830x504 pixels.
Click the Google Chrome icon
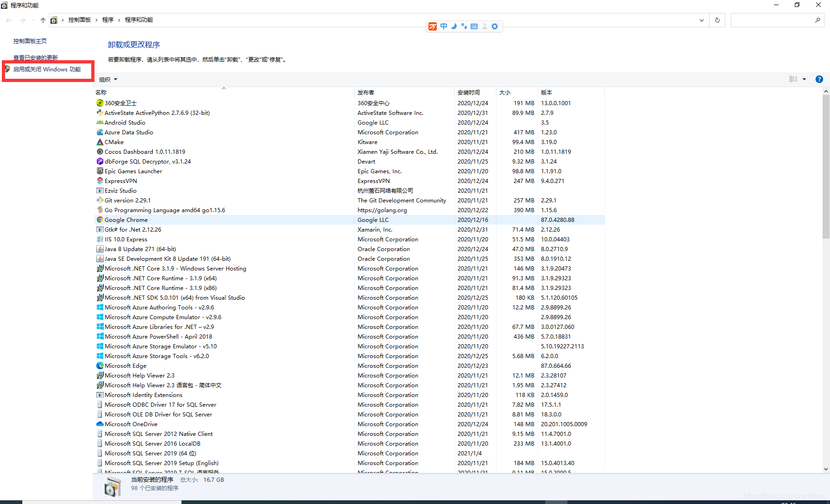(x=100, y=220)
